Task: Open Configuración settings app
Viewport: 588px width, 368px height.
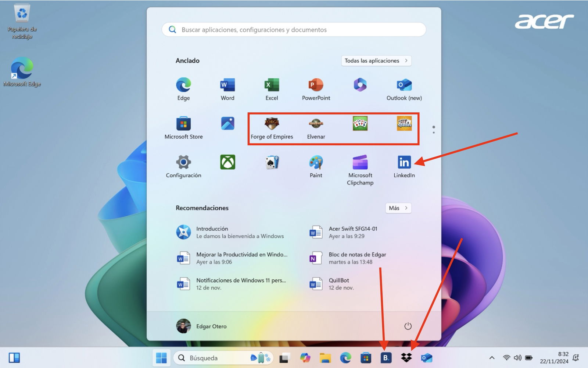Action: click(x=183, y=167)
